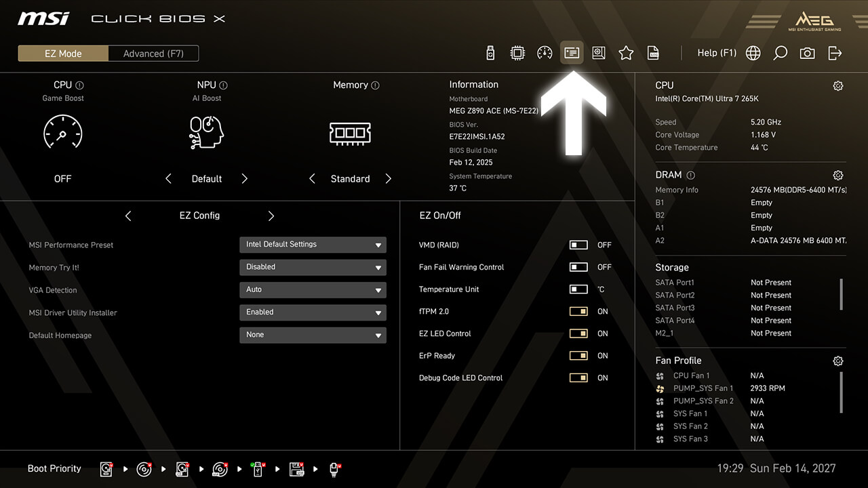Image resolution: width=868 pixels, height=488 pixels.
Task: Toggle Fan Fail Warning Control switch
Action: coord(578,267)
